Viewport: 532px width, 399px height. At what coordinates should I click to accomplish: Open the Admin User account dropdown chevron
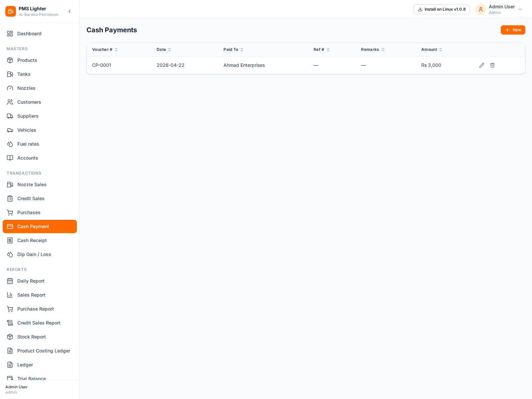coord(520,9)
